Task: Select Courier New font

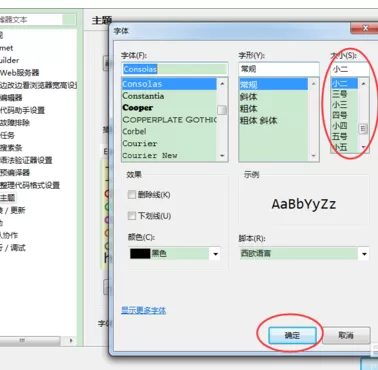Action: [169, 156]
